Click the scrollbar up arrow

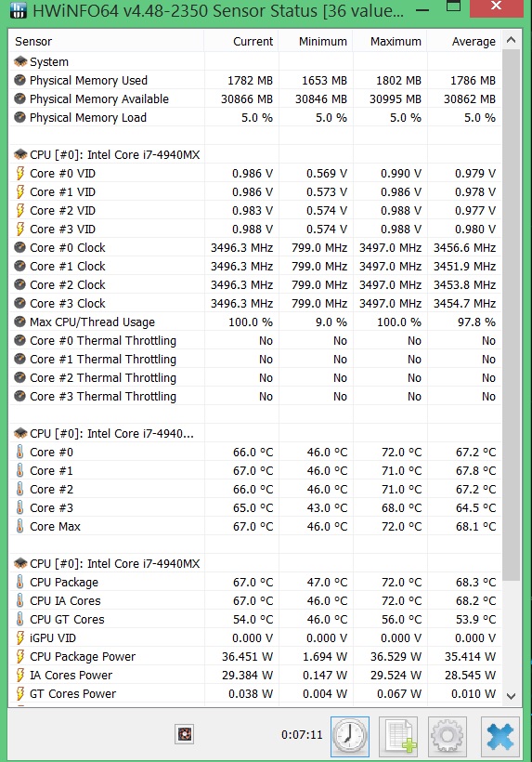512,40
